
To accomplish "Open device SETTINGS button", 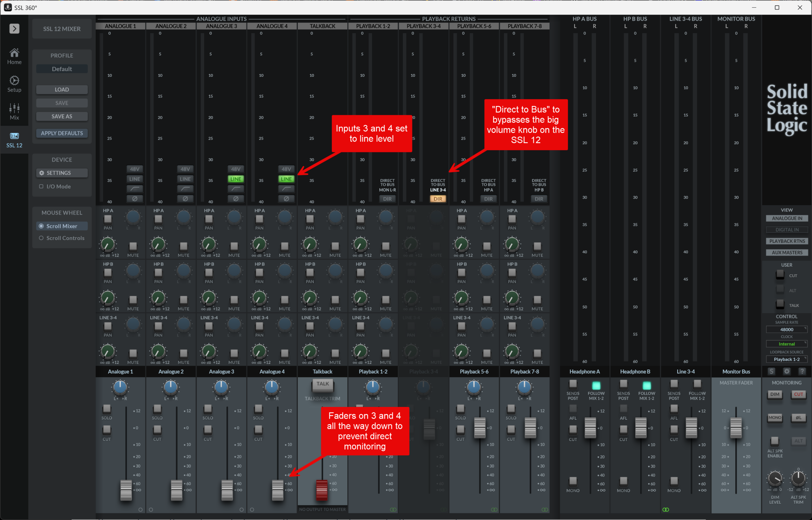I will [x=62, y=173].
